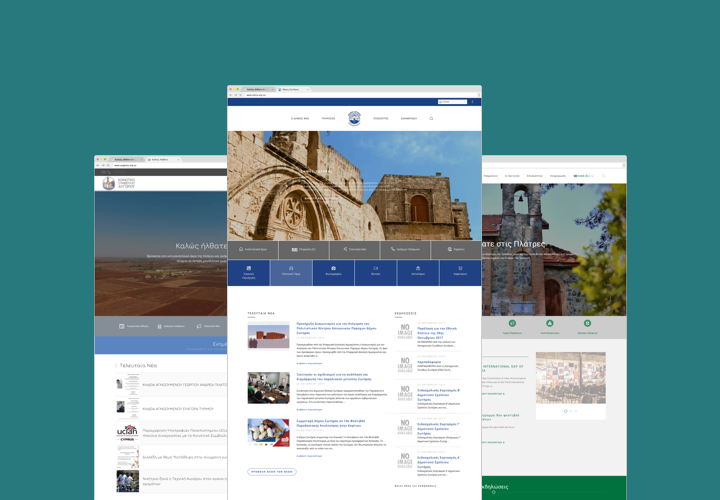The image size is (720, 500).
Task: Click the first 'No Image Available' event thumbnail
Action: click(405, 331)
